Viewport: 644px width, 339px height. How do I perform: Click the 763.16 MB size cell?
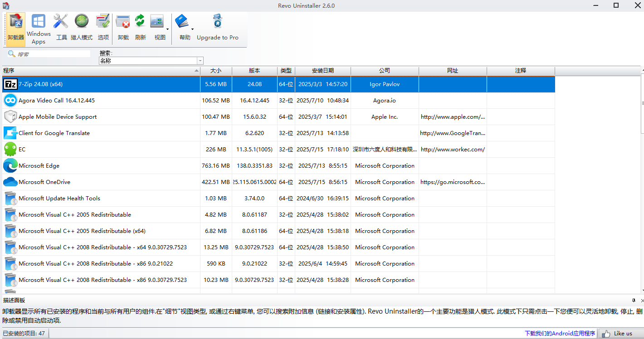[x=216, y=166]
